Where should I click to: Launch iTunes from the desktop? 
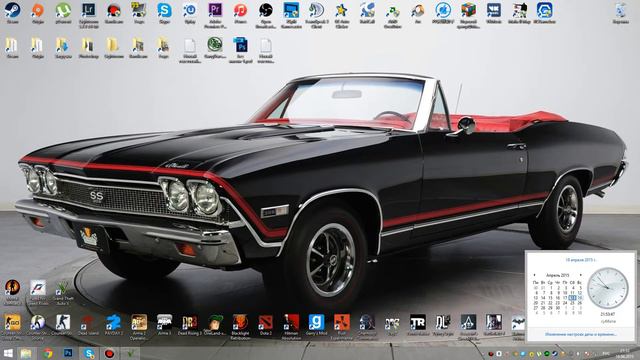coord(240,13)
